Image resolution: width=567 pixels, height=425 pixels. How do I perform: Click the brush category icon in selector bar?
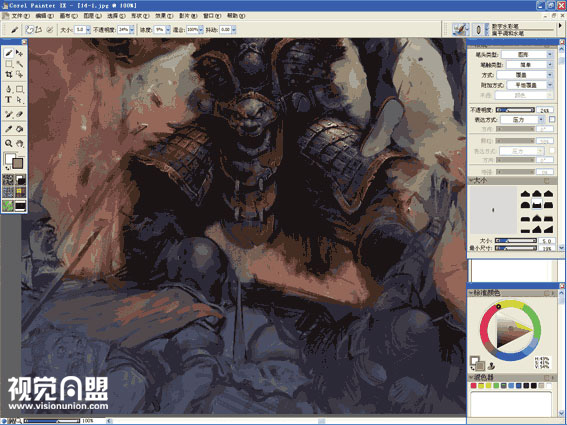[x=461, y=29]
